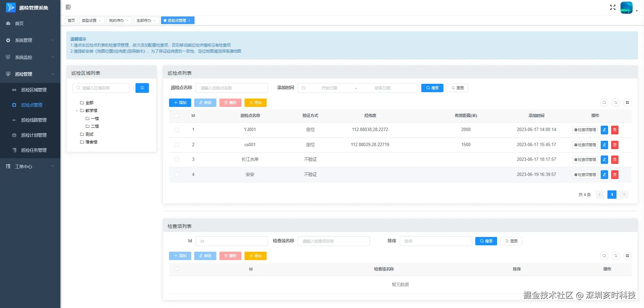The image size is (644, 308).
Task: Click the 开始日期 date field
Action: tap(329, 88)
